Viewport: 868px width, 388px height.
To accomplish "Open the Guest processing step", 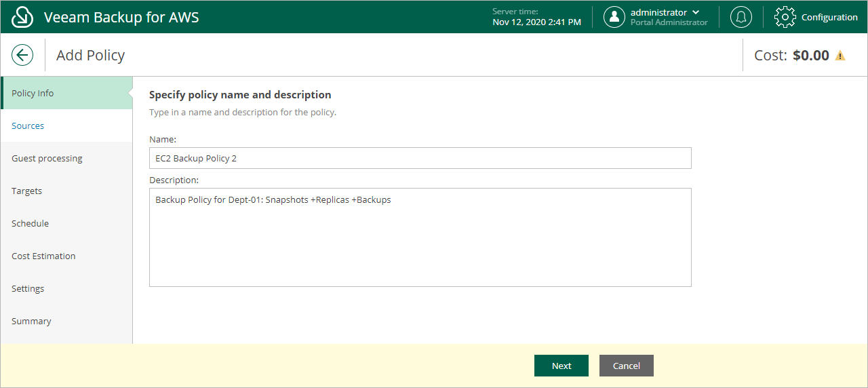I will pyautogui.click(x=66, y=158).
